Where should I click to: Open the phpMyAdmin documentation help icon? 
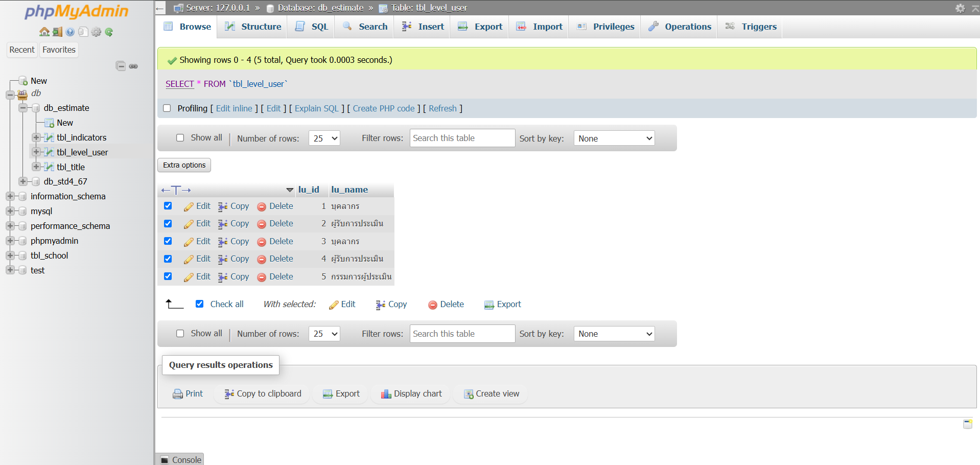pyautogui.click(x=70, y=32)
